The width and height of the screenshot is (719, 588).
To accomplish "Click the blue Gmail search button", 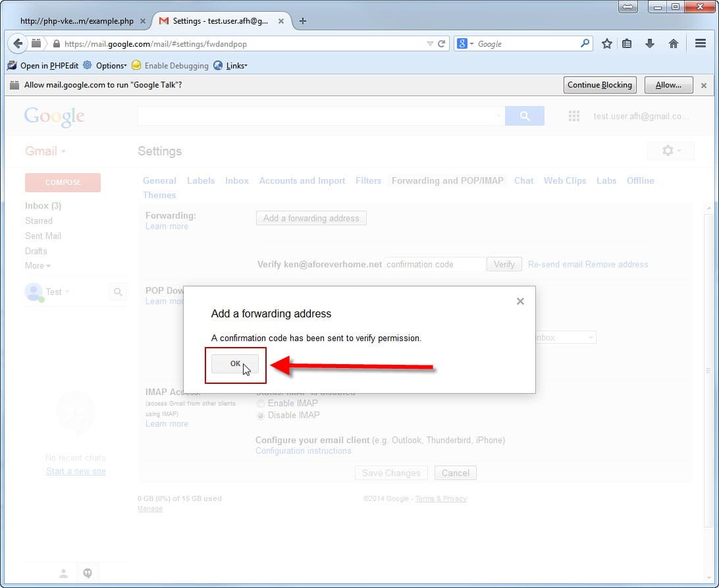I will 524,116.
